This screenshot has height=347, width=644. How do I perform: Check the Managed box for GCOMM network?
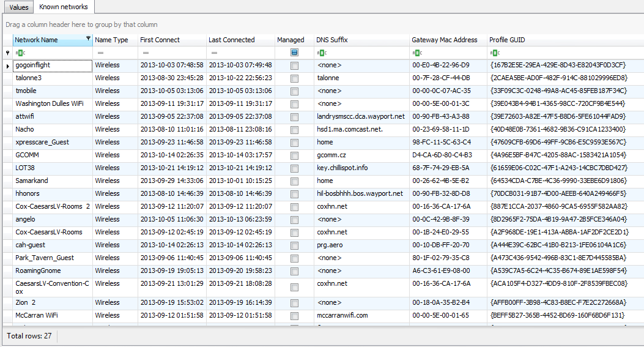[294, 155]
